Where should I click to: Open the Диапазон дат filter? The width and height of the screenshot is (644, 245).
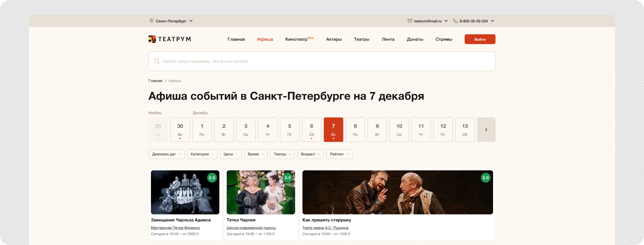(166, 154)
